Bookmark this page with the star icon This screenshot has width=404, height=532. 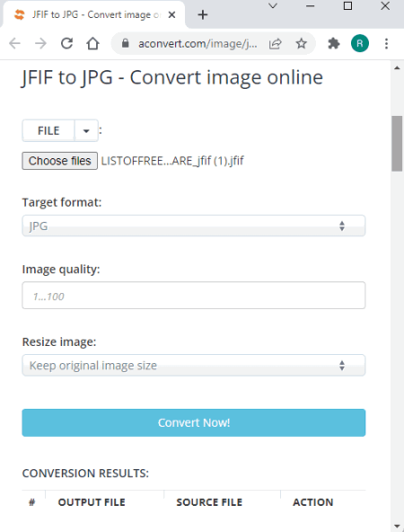click(301, 44)
